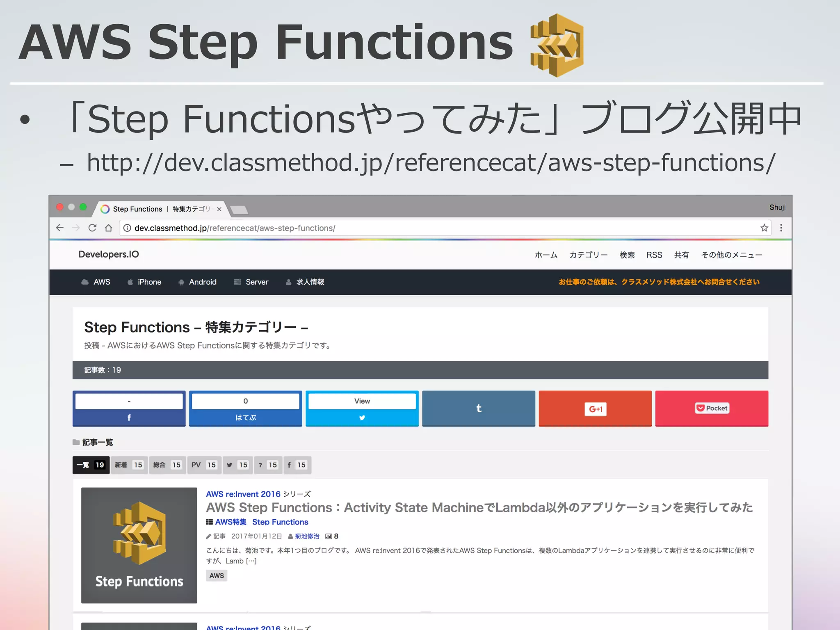Bookmark page with star icon
The width and height of the screenshot is (840, 630).
(x=764, y=228)
